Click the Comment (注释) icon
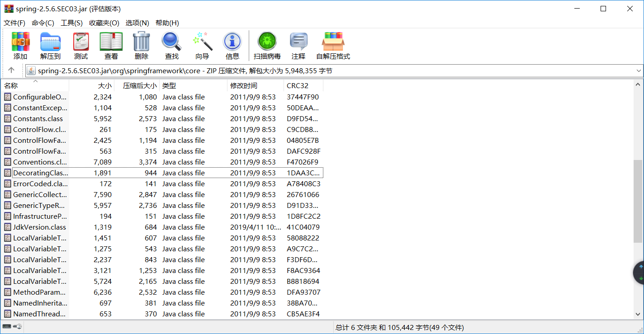This screenshot has height=334, width=644. click(x=298, y=42)
